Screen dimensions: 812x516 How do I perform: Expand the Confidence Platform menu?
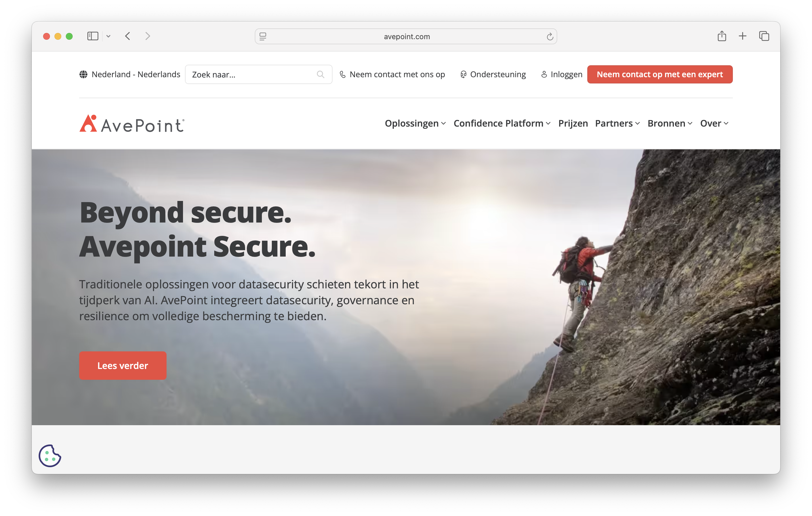(502, 123)
